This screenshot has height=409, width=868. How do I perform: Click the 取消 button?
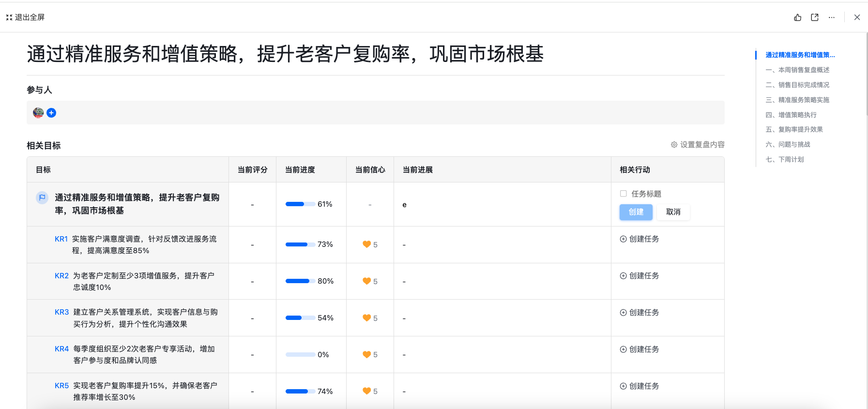tap(673, 212)
